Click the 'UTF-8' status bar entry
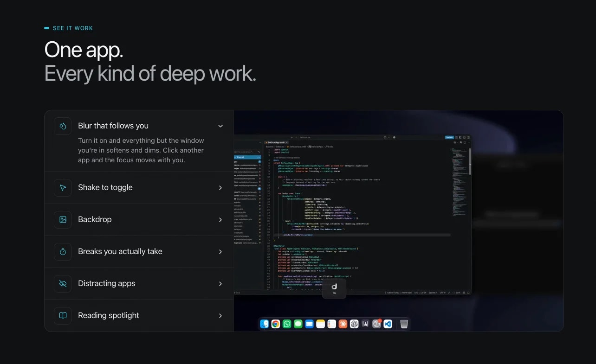The width and height of the screenshot is (596, 364). pos(442,293)
